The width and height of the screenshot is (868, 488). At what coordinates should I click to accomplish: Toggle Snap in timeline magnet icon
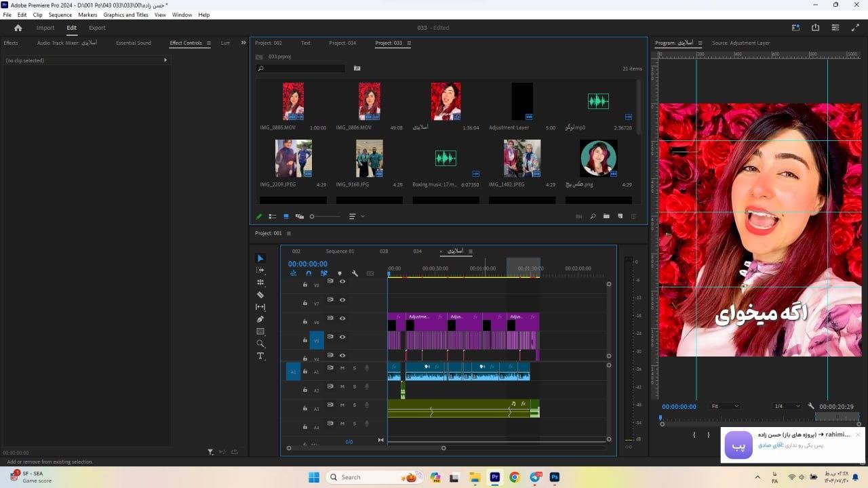point(309,273)
